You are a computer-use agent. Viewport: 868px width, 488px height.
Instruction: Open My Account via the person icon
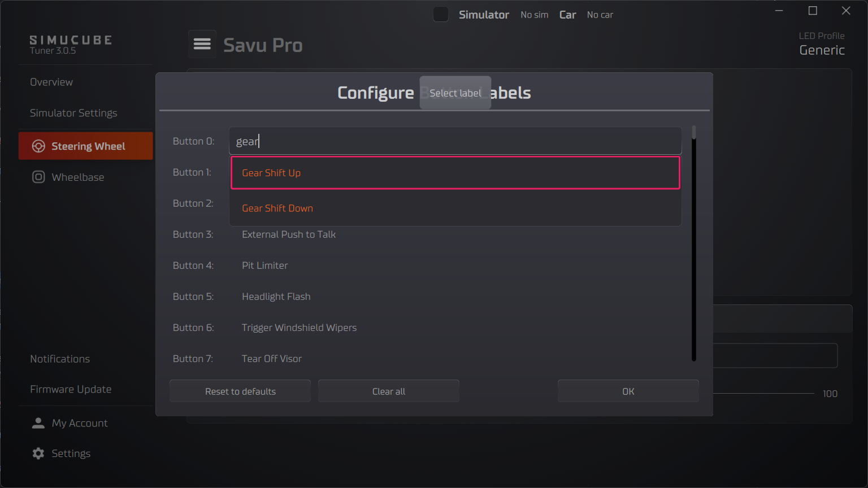38,422
